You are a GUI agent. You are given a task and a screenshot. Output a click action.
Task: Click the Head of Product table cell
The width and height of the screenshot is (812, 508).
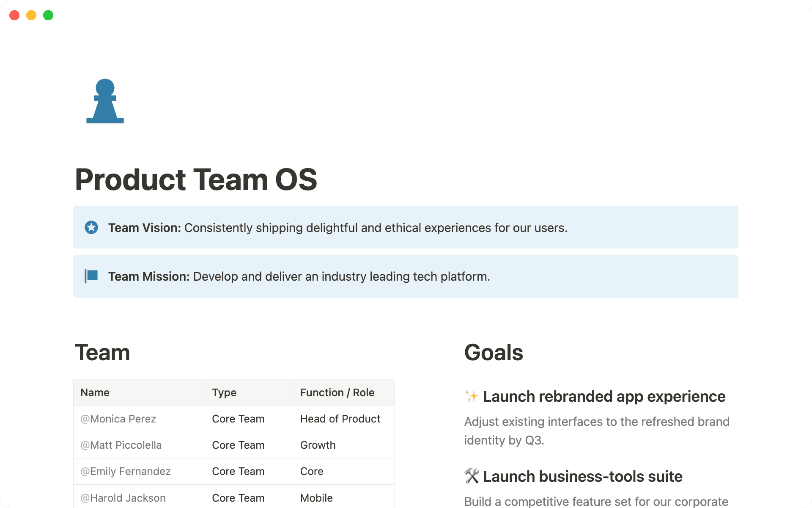[340, 419]
